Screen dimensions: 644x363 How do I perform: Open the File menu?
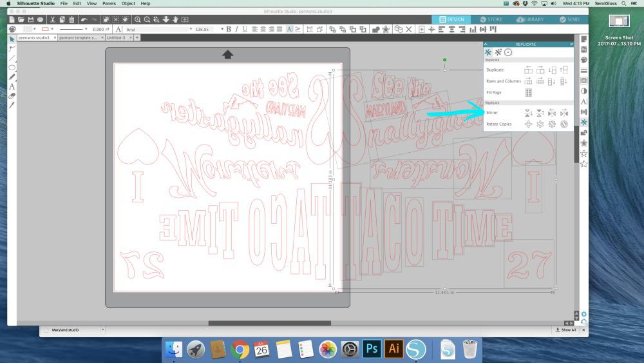pyautogui.click(x=64, y=3)
